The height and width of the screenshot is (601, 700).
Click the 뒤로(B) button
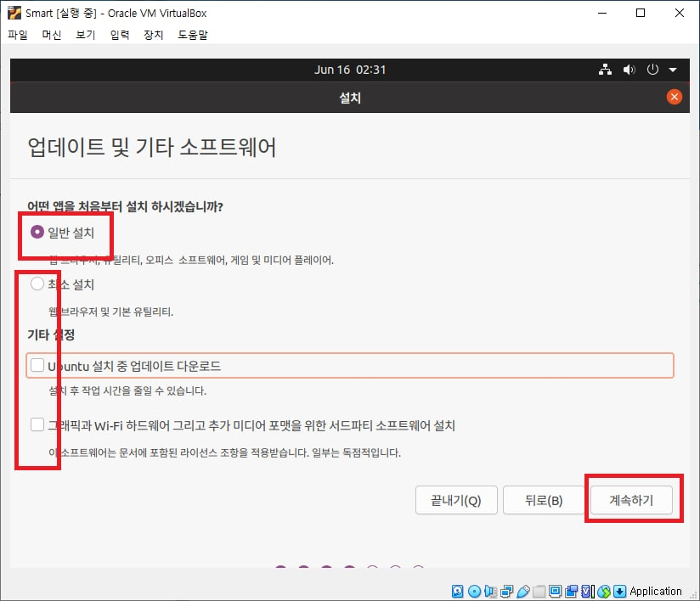(544, 500)
